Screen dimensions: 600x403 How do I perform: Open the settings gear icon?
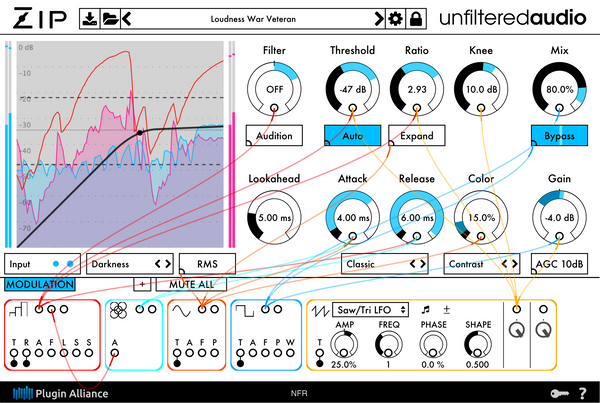[395, 18]
